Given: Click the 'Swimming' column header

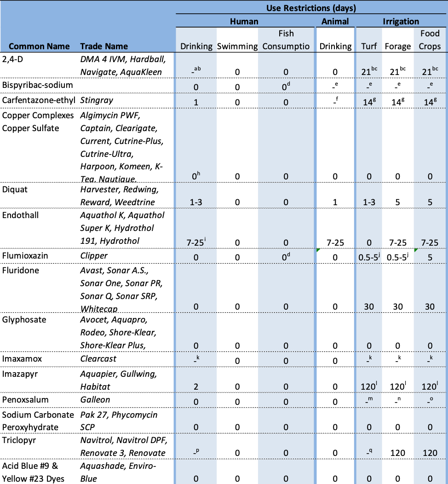Looking at the screenshot, I should coord(237,46).
